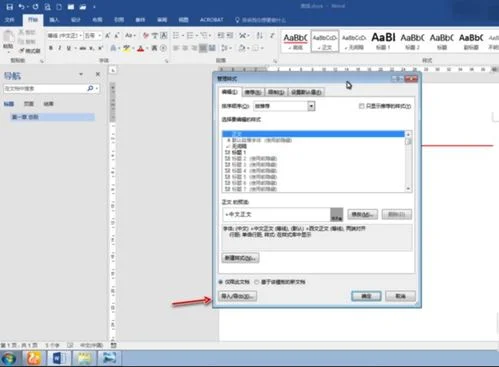This screenshot has width=499, height=367.
Task: Click the navigation pane search input field
Action: tap(45, 89)
